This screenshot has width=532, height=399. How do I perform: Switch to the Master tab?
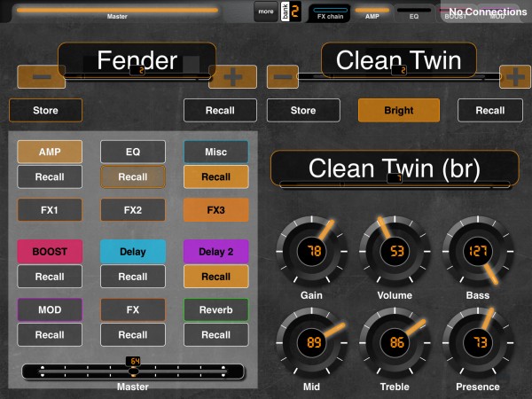pos(117,13)
